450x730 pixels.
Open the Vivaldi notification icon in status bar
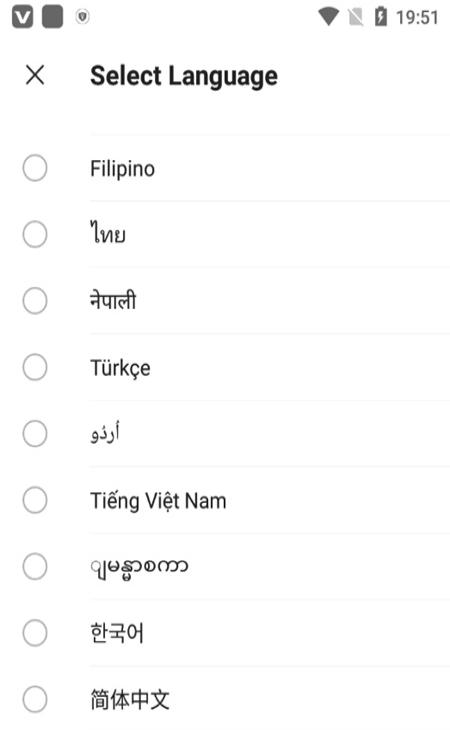(x=22, y=17)
